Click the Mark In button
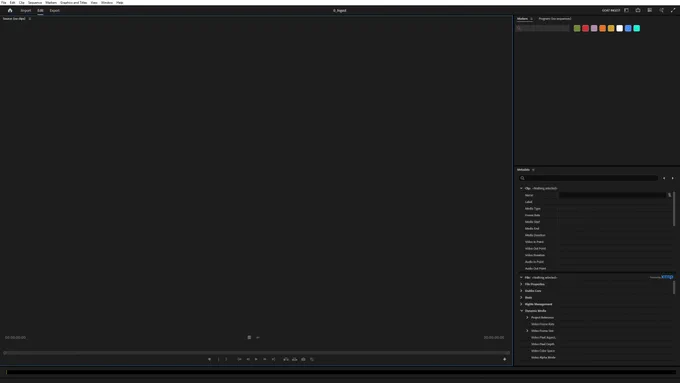 coord(218,359)
